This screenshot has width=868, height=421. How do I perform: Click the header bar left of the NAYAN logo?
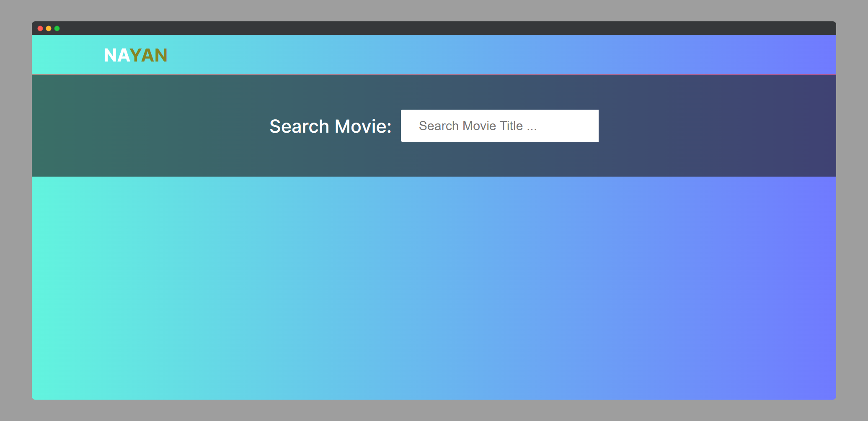[67, 55]
